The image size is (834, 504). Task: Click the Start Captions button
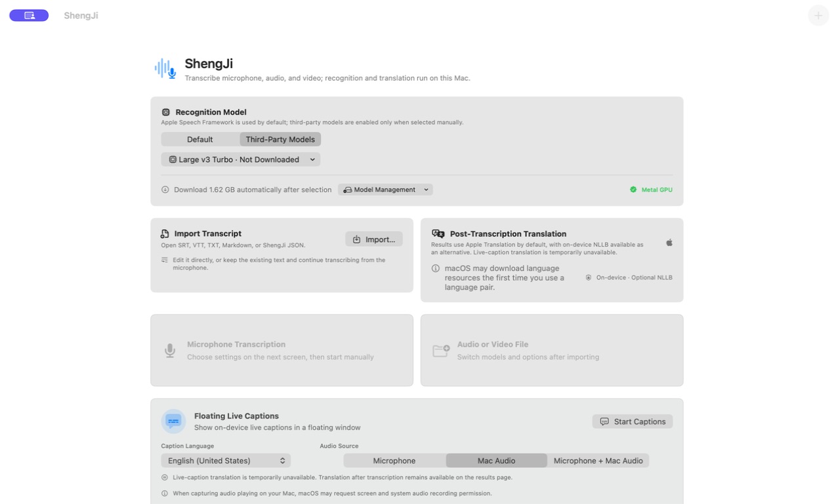pos(633,422)
